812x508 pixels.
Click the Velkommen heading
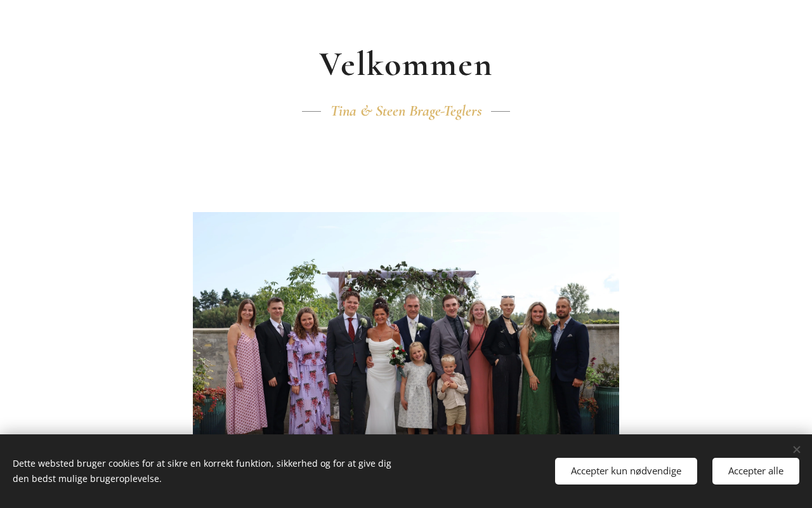pyautogui.click(x=406, y=64)
